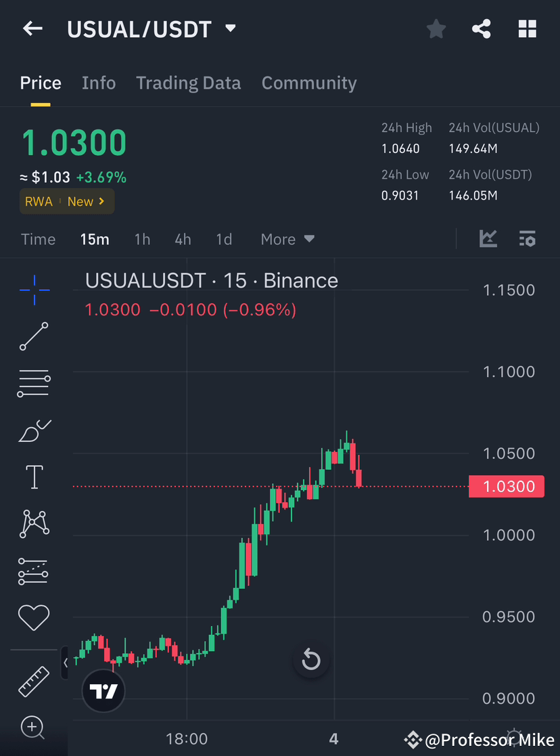Favorite USUAL/USDT using the star
Image resolution: width=560 pixels, height=756 pixels.
[436, 28]
